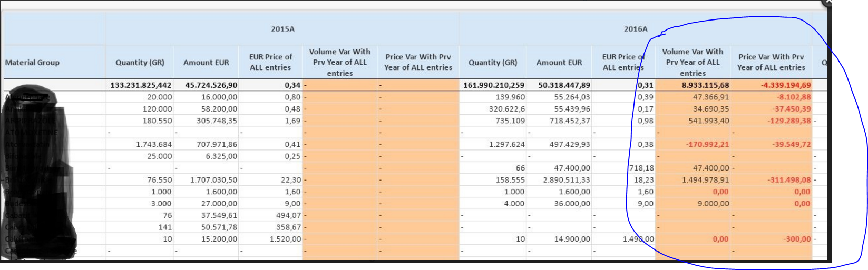Viewport: 868px width, 270px height.
Task: Select the 2015A year group header
Action: (282, 29)
